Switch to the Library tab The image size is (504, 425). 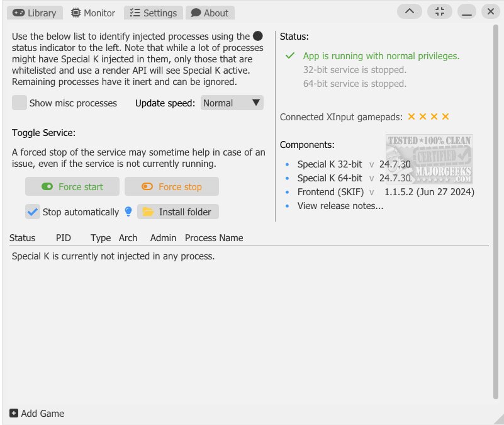click(x=36, y=13)
